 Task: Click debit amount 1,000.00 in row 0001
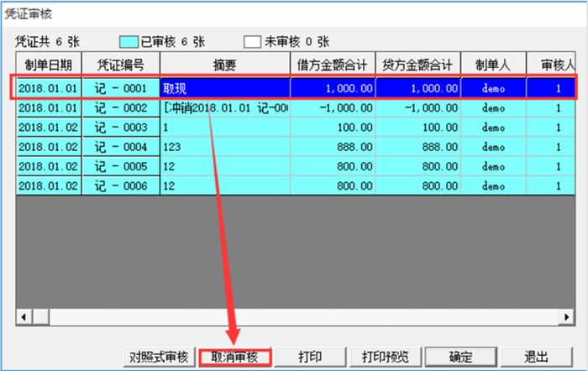point(333,88)
